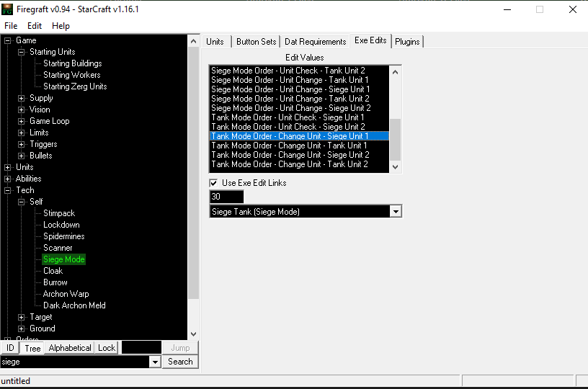Select Starting Buildings in the tree
Screen dimensions: 588x389
[72, 63]
